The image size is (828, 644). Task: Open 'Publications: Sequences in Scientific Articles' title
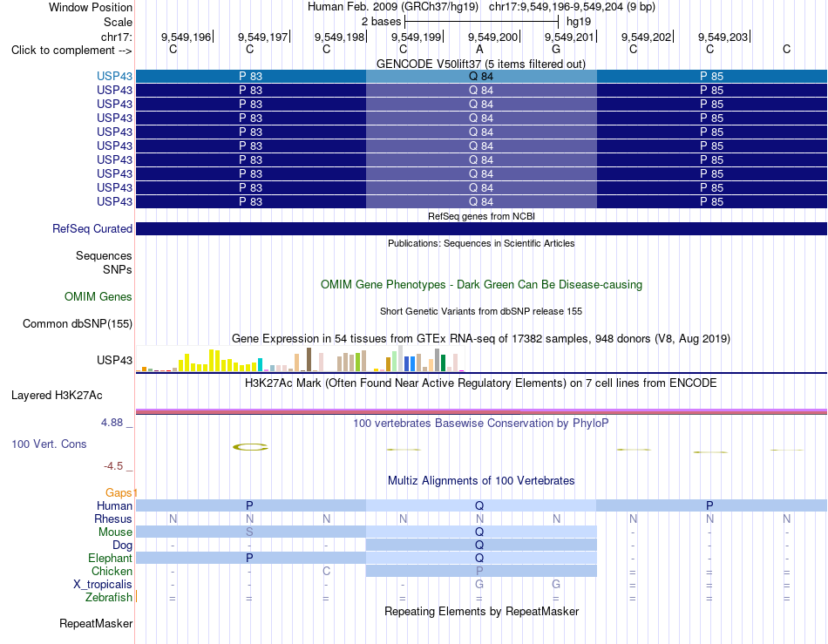tap(481, 243)
